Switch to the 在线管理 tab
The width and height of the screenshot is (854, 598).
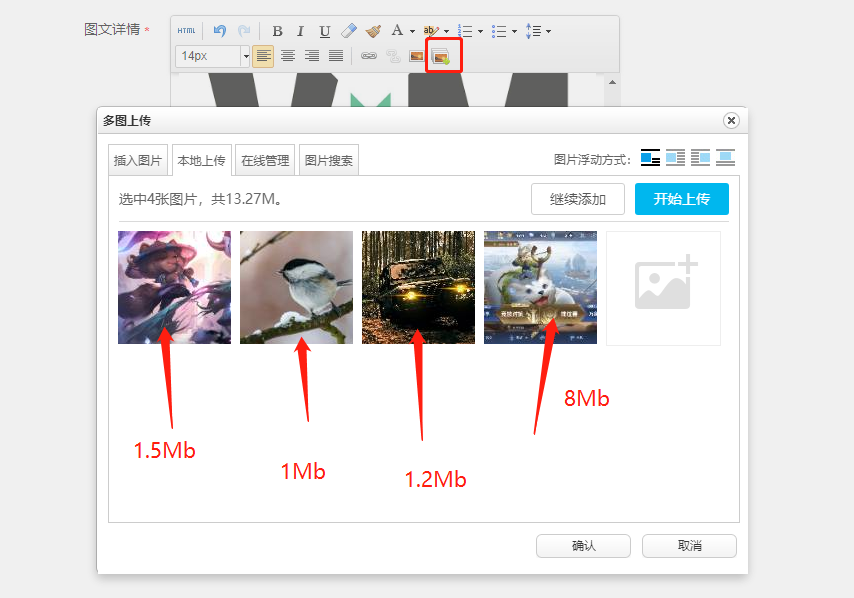point(268,160)
